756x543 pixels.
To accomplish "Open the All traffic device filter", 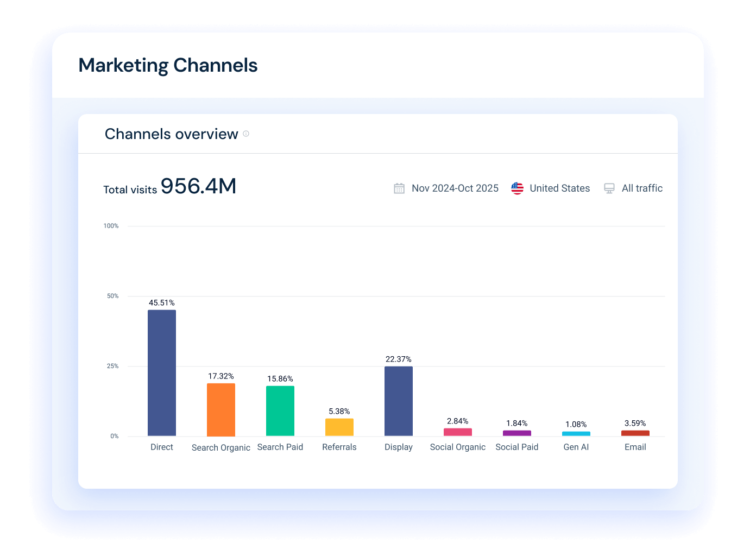I will (642, 188).
